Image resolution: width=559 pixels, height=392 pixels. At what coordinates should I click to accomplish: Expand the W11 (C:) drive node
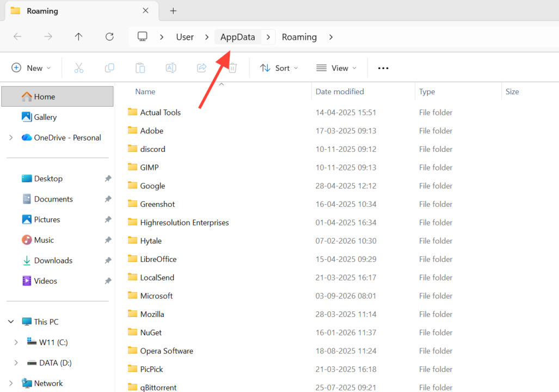coord(16,342)
